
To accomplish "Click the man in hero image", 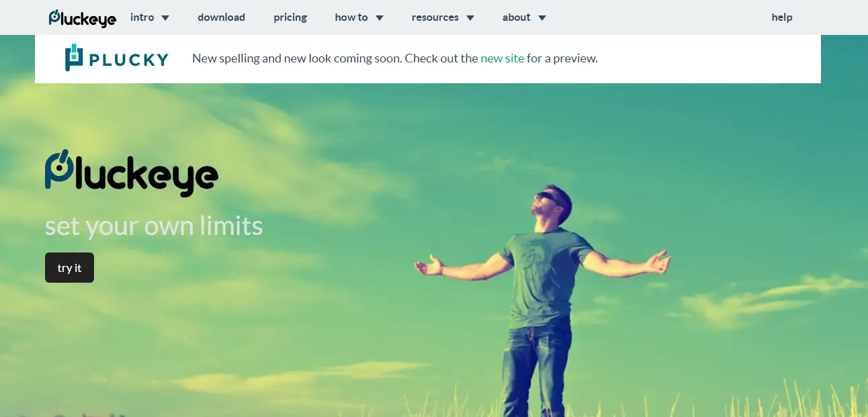I will 541,301.
